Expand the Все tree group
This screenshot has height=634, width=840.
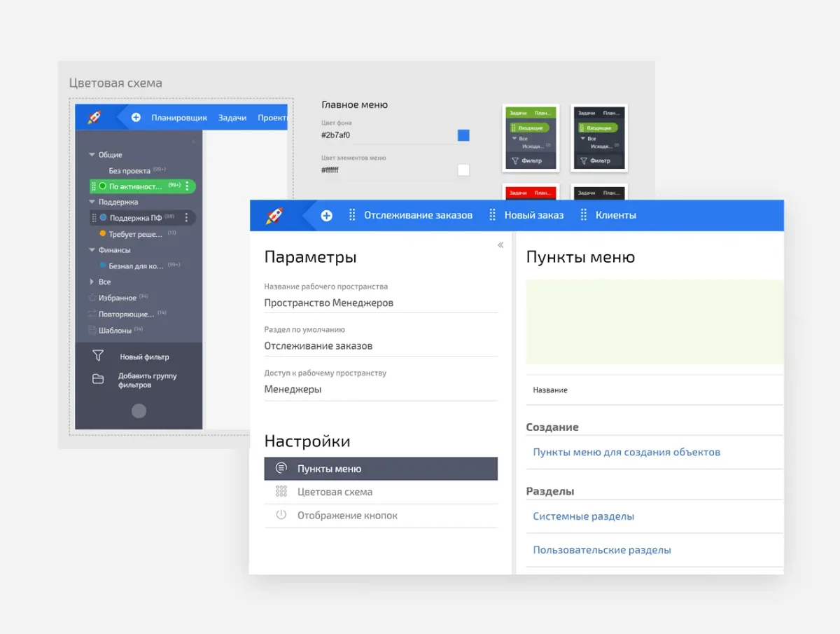[x=92, y=282]
